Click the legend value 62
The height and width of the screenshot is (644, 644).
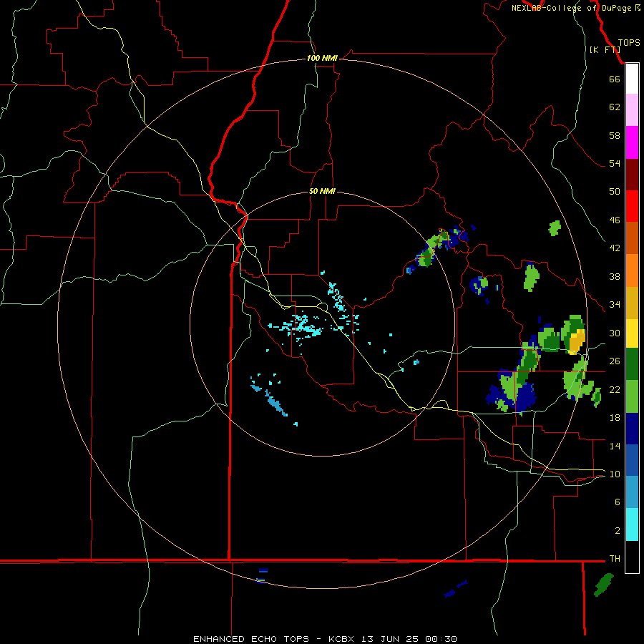tap(615, 107)
